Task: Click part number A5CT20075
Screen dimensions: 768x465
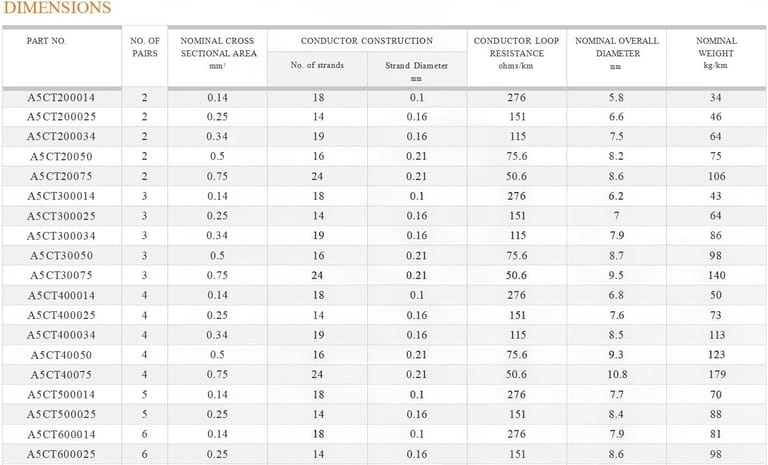Action: [61, 176]
